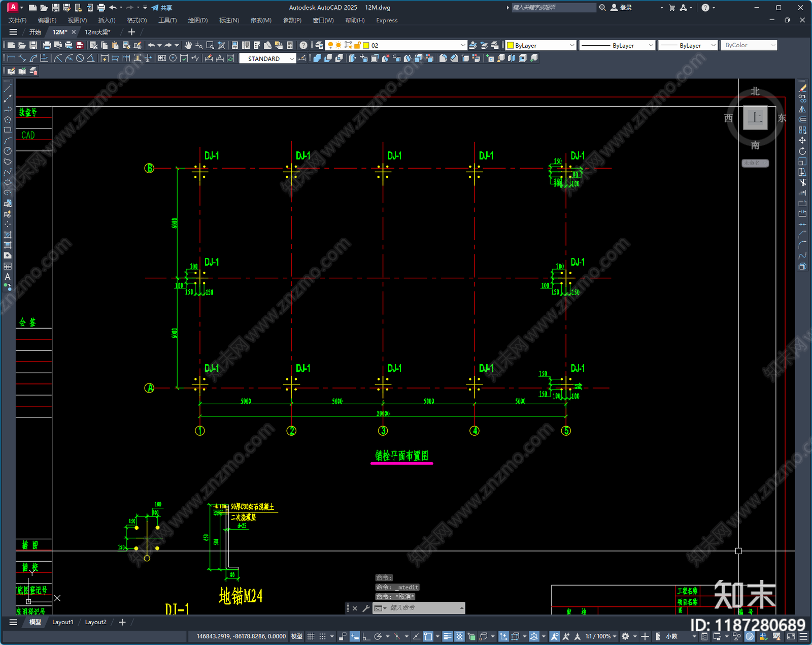Click the 共享 share button
Image resolution: width=812 pixels, height=645 pixels.
(x=162, y=8)
